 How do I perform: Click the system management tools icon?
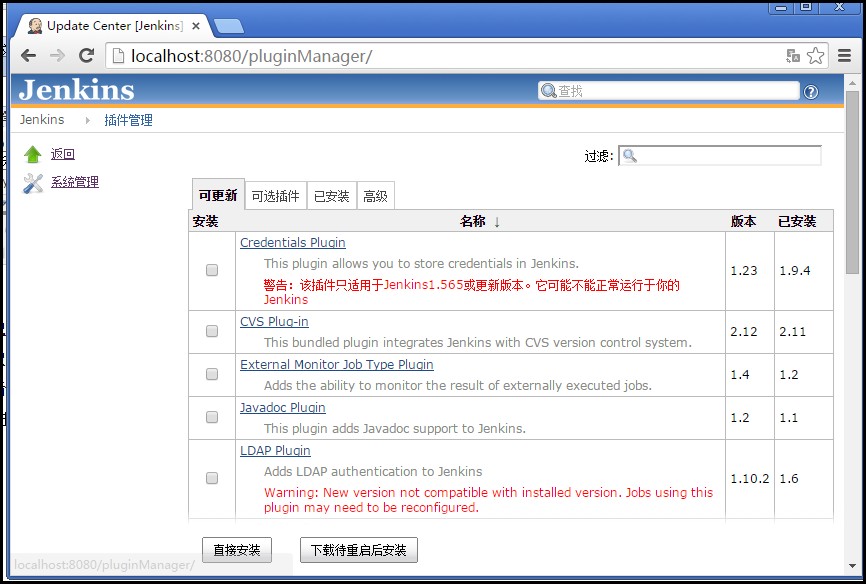33,183
